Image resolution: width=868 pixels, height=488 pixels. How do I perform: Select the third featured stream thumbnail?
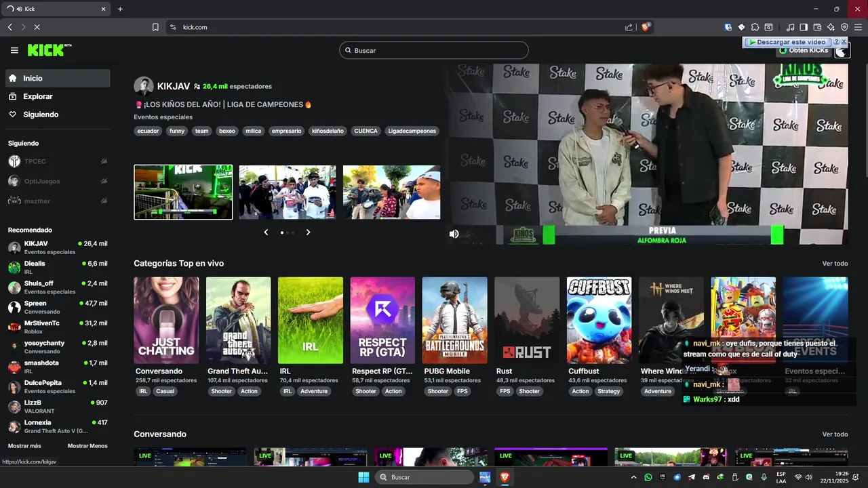pos(392,192)
